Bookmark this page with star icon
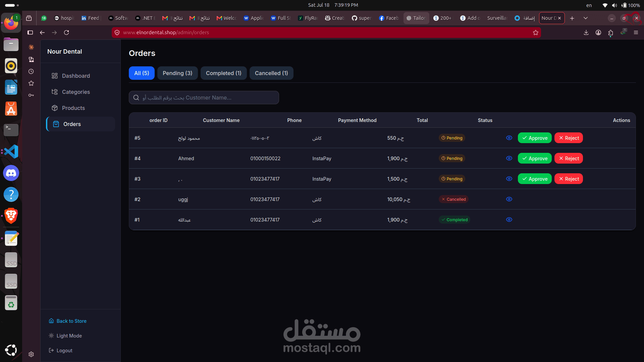 pos(535,33)
